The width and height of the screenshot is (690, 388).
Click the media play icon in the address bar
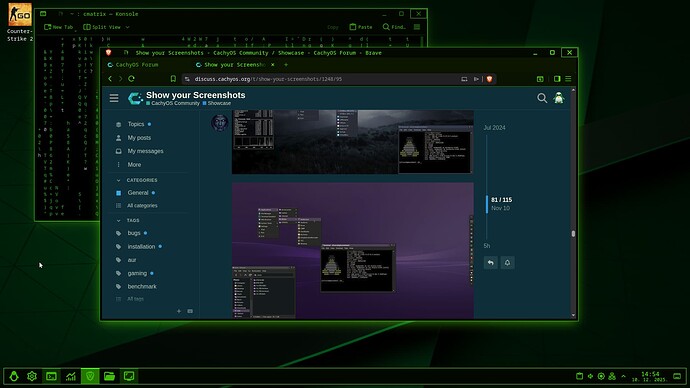(x=476, y=79)
